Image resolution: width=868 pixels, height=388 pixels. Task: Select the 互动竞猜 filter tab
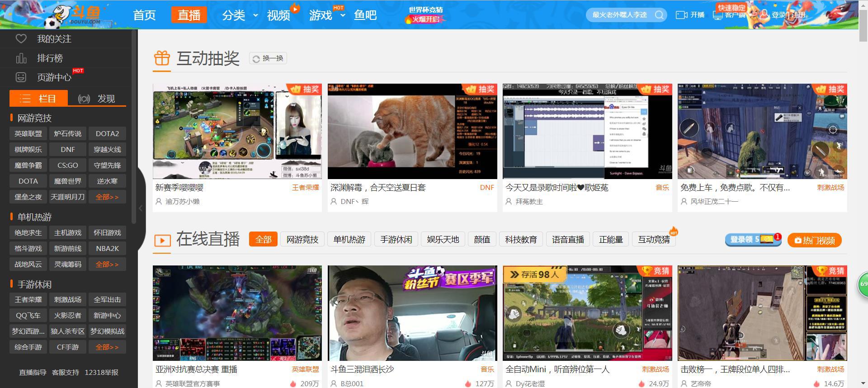654,240
